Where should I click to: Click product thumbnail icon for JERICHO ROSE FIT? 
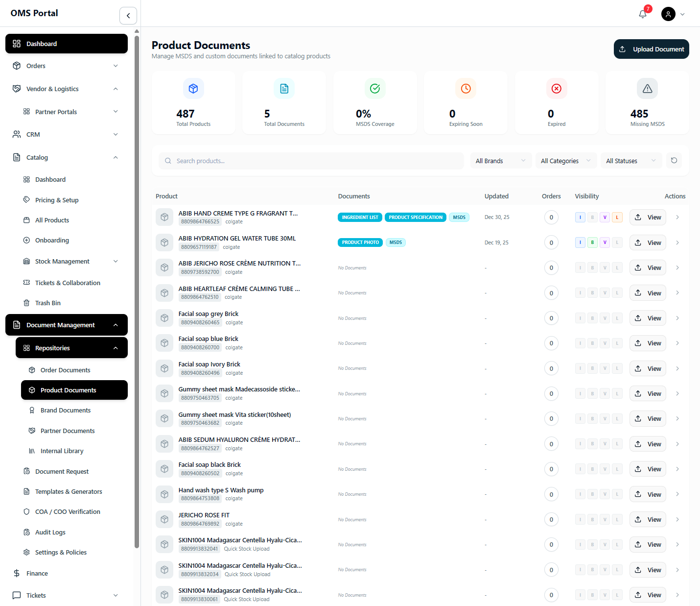[x=164, y=519]
